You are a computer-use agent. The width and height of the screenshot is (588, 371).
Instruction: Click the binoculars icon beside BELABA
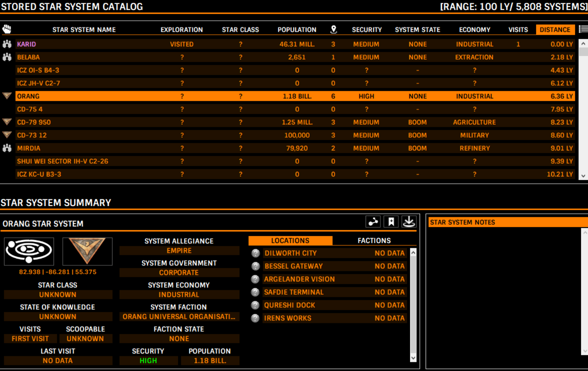tap(7, 57)
